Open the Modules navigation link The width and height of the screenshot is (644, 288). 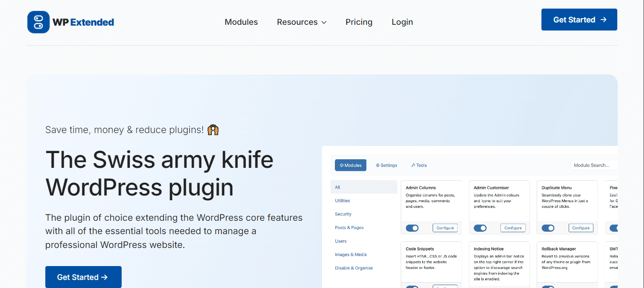point(241,22)
